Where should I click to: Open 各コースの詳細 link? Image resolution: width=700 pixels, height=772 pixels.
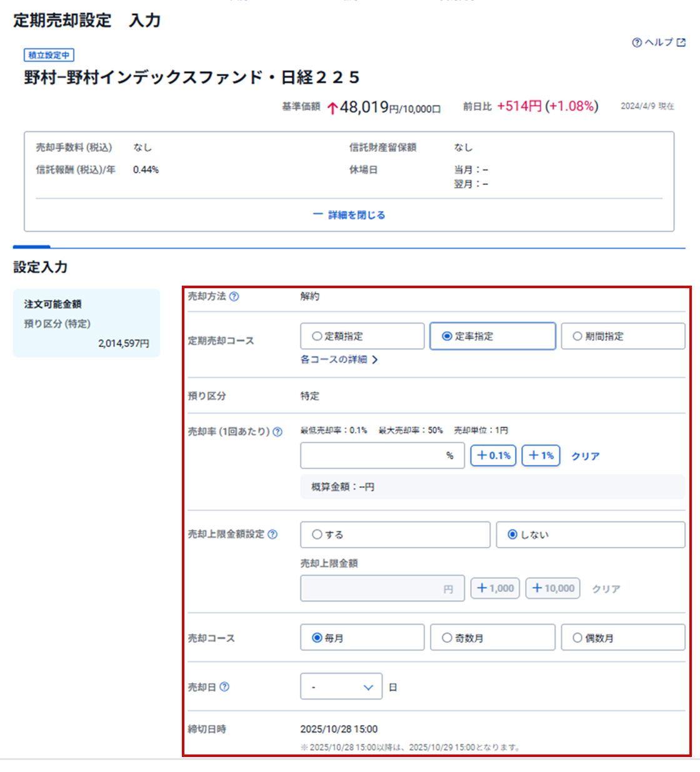[x=339, y=359]
